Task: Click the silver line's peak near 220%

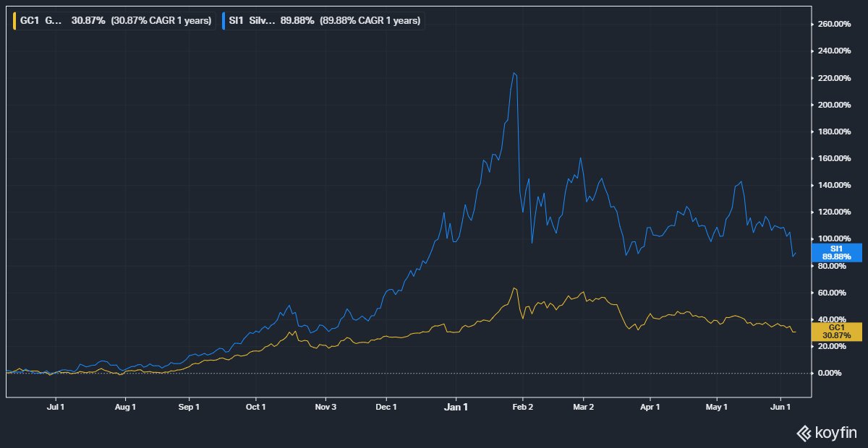Action: pos(514,72)
